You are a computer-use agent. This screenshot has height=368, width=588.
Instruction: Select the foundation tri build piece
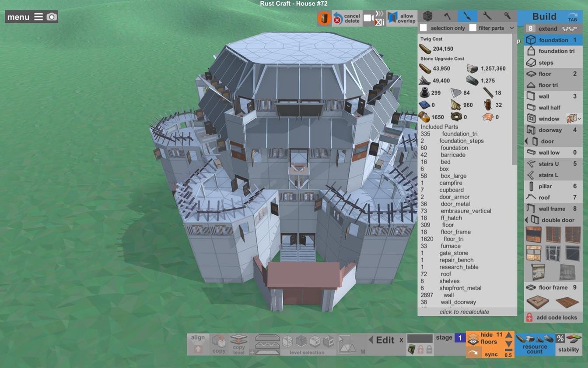[x=553, y=51]
